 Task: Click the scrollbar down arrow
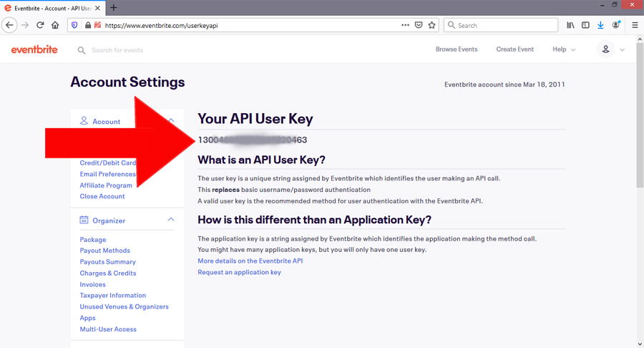[640, 344]
